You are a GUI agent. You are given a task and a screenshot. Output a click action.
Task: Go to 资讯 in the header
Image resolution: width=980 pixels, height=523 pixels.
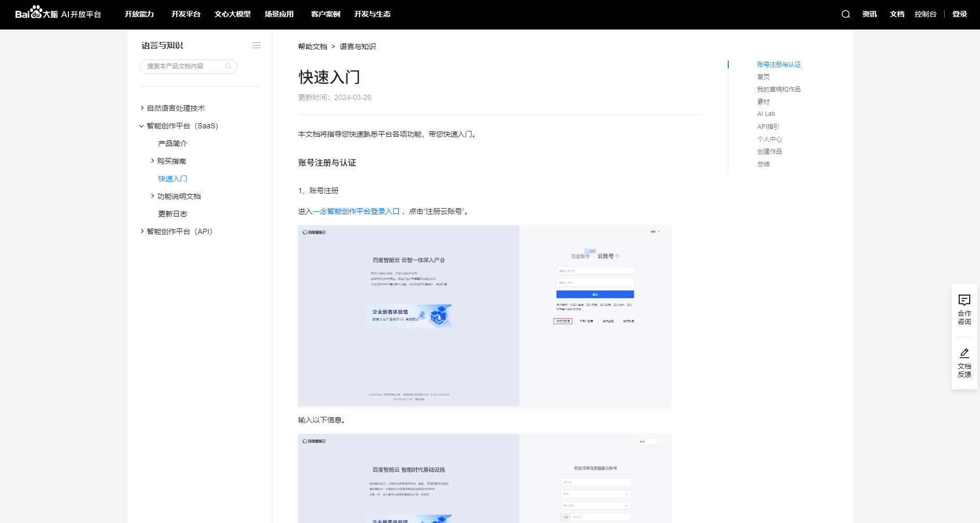[870, 14]
